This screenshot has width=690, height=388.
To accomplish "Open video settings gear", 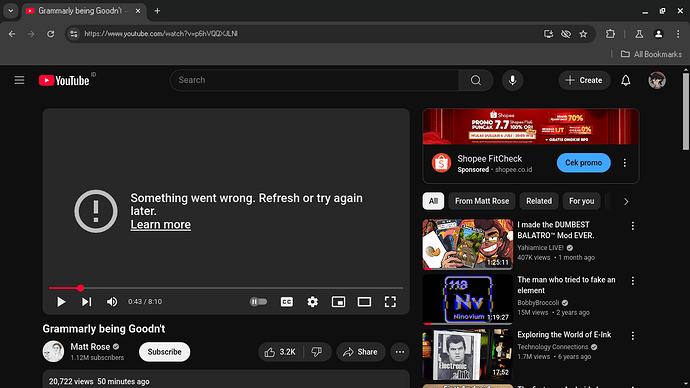I will click(312, 302).
